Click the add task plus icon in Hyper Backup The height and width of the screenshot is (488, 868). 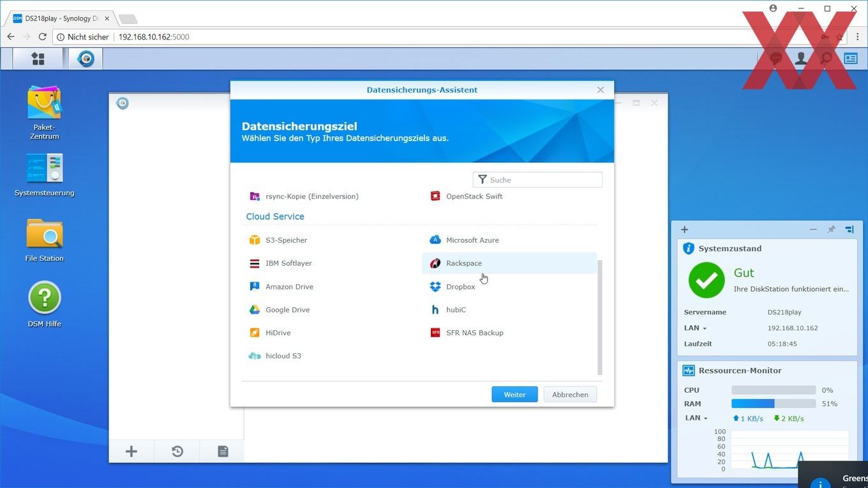point(131,452)
